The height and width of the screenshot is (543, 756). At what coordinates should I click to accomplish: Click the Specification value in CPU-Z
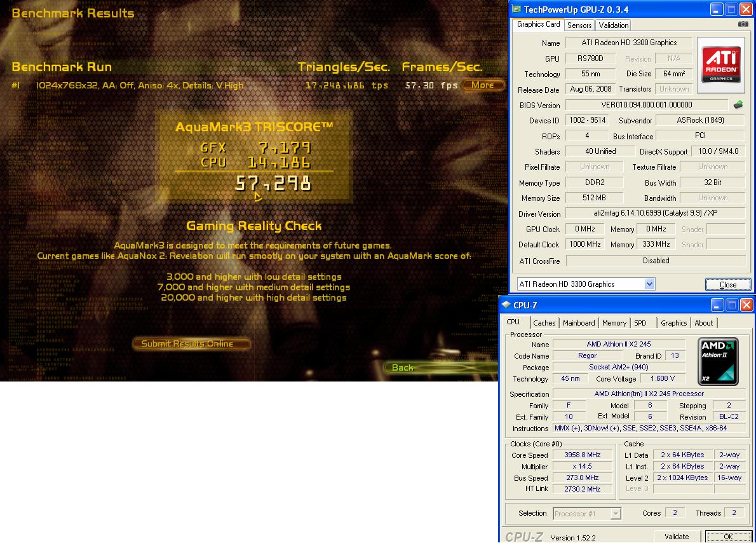649,394
